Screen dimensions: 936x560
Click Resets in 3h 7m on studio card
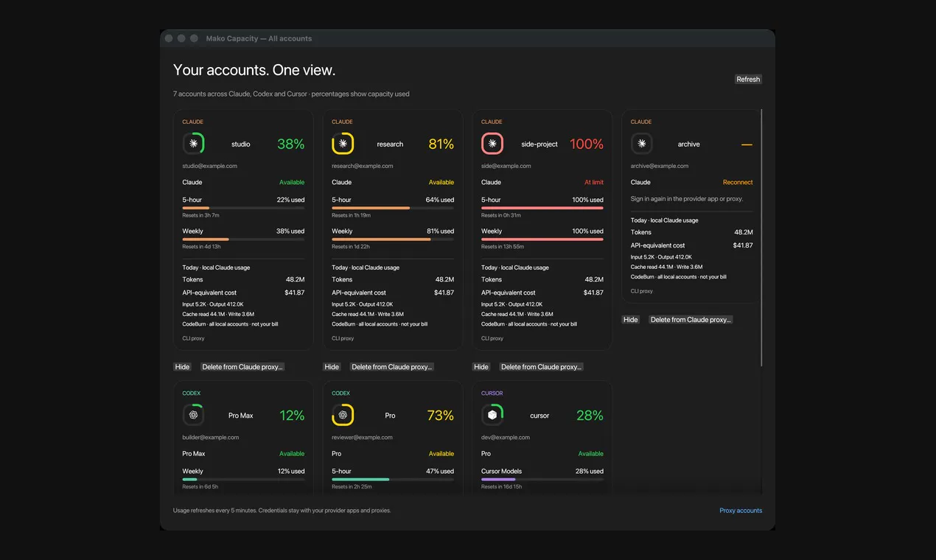[x=201, y=216]
